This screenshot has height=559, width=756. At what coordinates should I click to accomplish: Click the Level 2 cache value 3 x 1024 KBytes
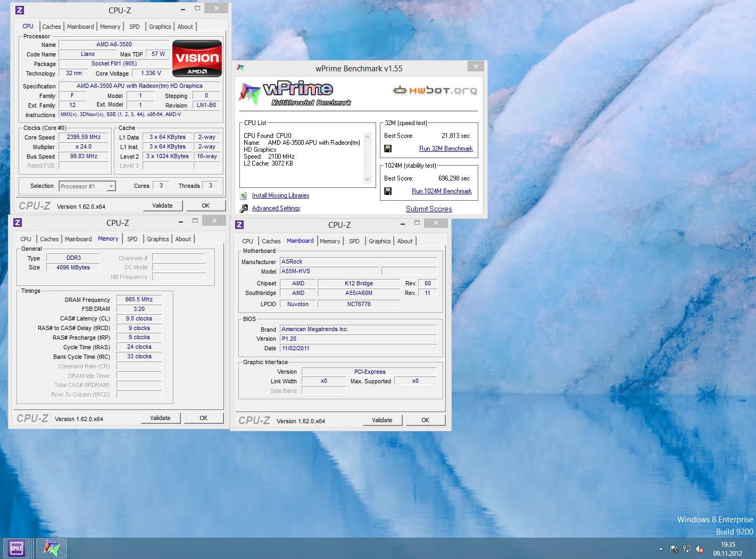tap(168, 156)
